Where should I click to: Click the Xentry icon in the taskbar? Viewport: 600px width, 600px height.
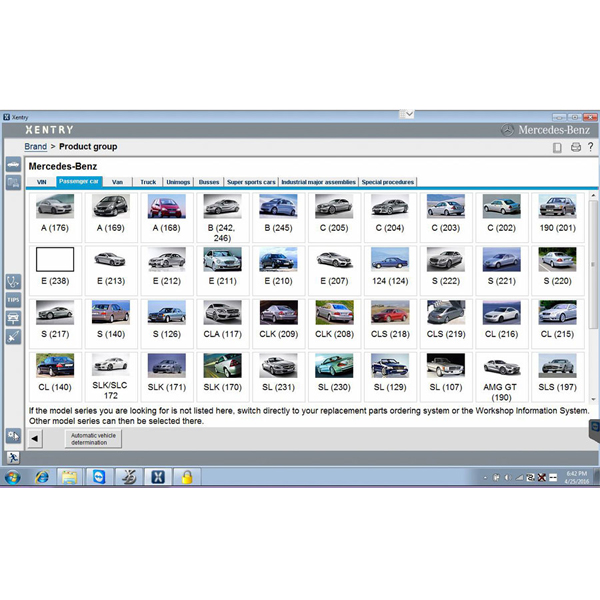point(157,477)
